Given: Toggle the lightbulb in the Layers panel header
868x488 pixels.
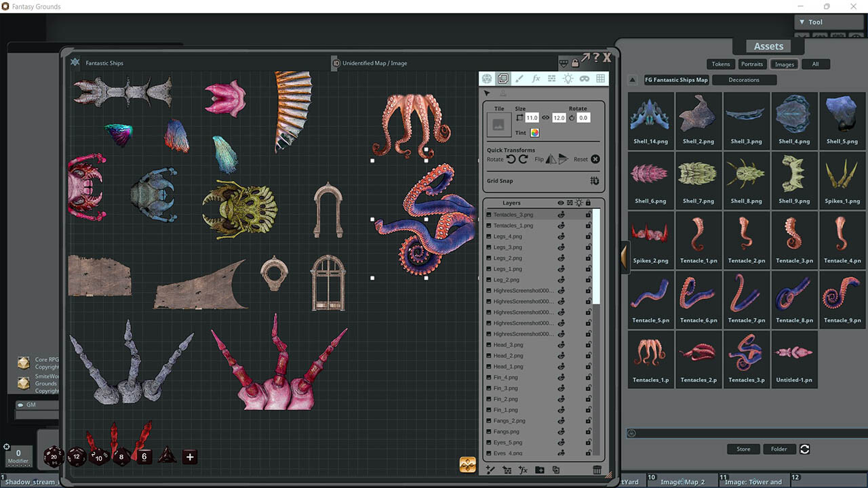Looking at the screenshot, I should (579, 203).
